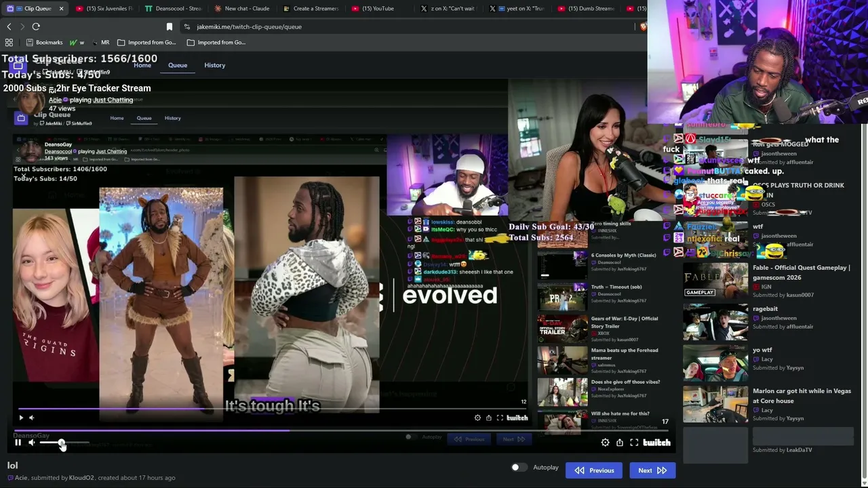This screenshot has width=868, height=488.
Task: Click the wtf clip title by jasontheween
Action: tap(757, 226)
